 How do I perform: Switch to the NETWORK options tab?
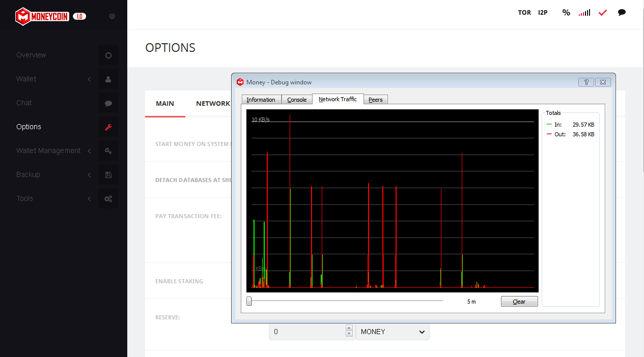coord(213,103)
